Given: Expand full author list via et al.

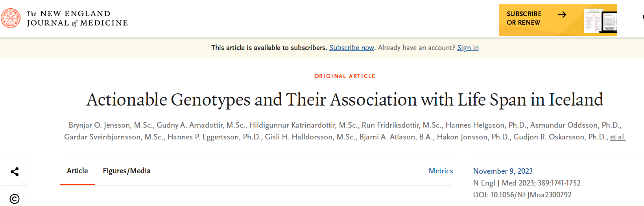Looking at the screenshot, I should (618, 137).
